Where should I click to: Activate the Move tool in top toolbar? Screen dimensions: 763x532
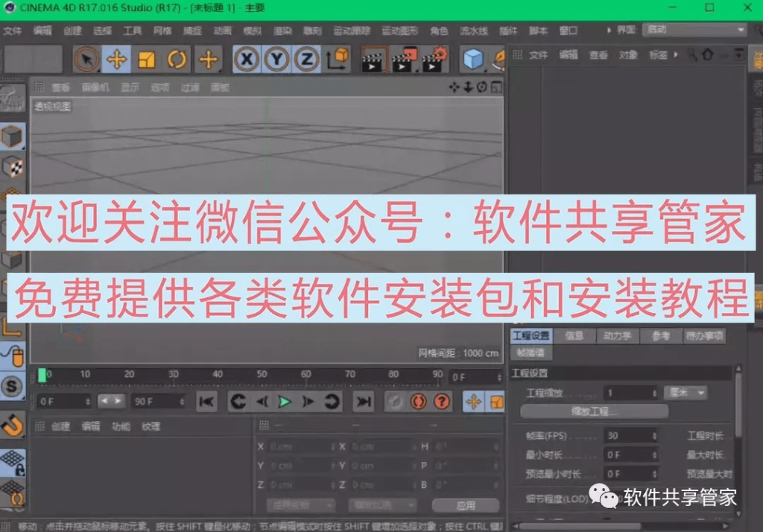tap(116, 60)
